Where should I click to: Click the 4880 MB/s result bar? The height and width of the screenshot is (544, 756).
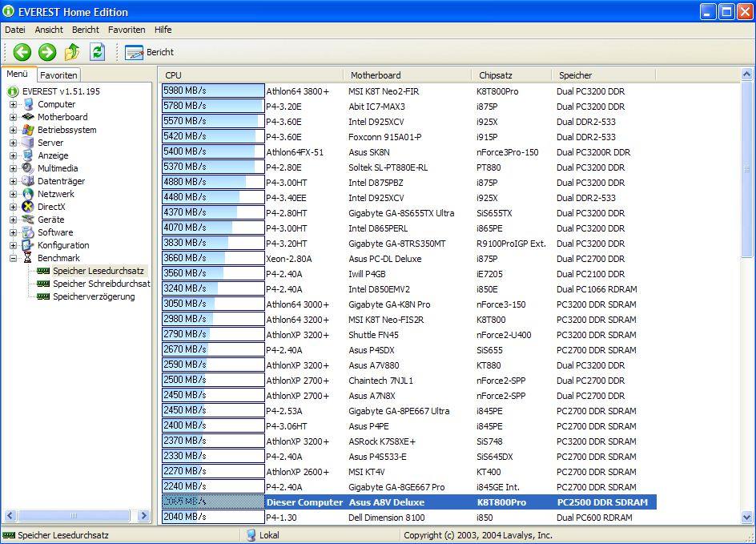213,183
